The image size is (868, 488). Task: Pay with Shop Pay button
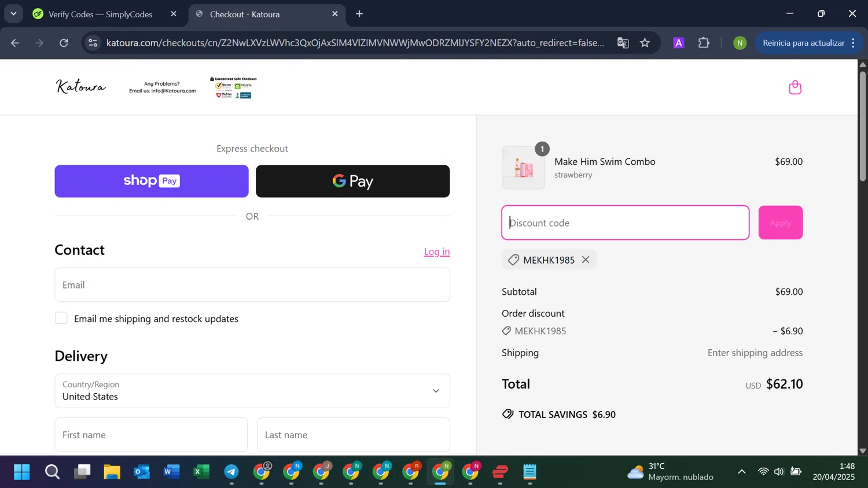(152, 181)
